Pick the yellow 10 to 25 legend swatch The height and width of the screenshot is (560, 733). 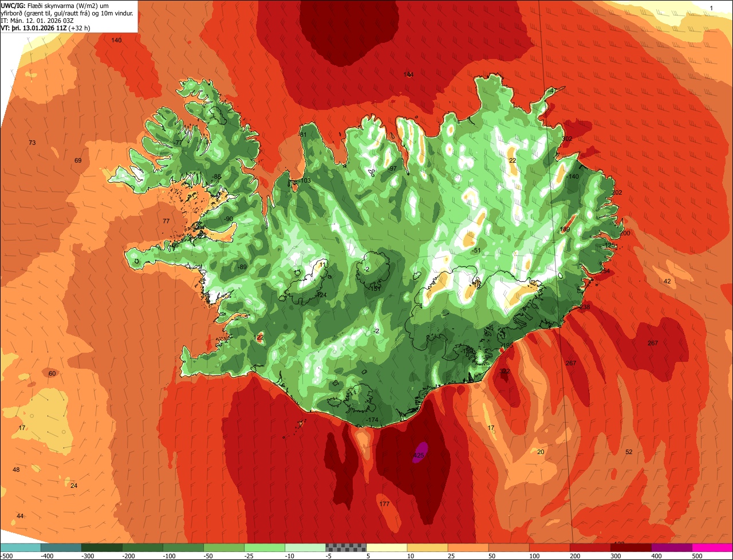427,547
